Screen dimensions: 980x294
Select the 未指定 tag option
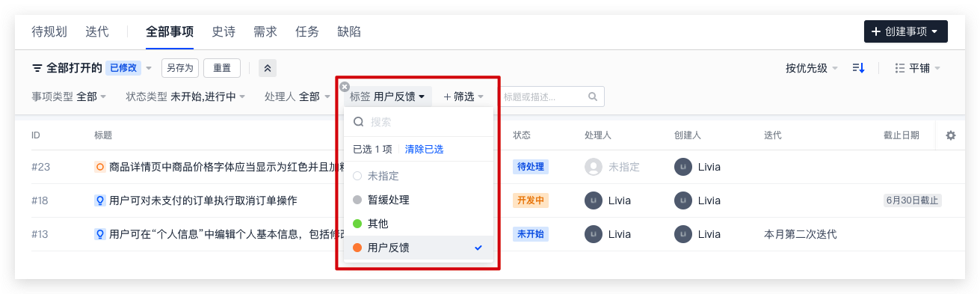coord(419,176)
